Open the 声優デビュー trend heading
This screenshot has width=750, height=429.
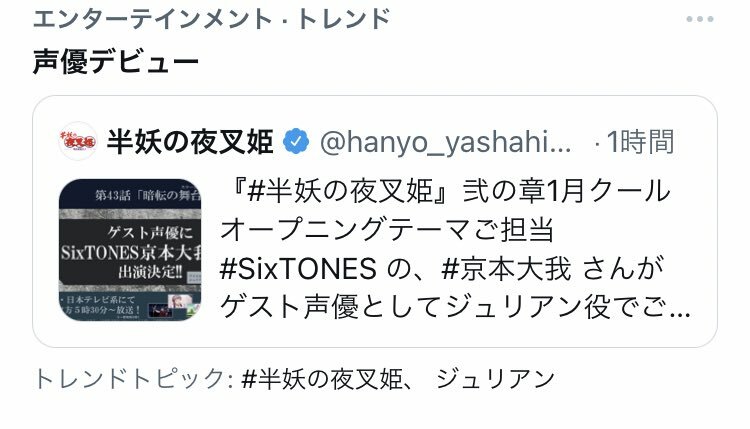(x=116, y=62)
